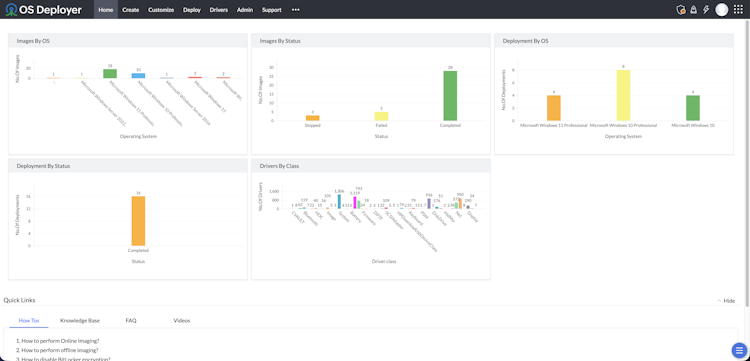Open the lightning bolt quick actions icon
Viewport: 750px width, 361px height.
706,10
